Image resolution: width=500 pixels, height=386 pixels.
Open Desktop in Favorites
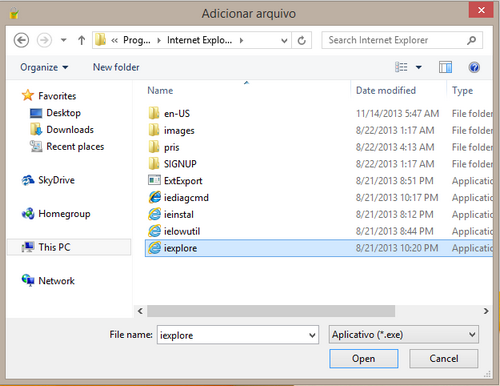(x=63, y=113)
